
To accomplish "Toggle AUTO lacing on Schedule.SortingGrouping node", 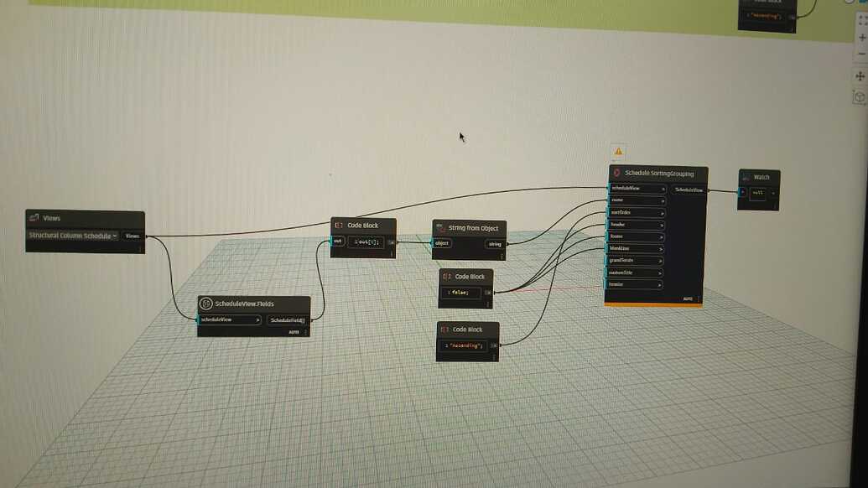I will tap(688, 299).
